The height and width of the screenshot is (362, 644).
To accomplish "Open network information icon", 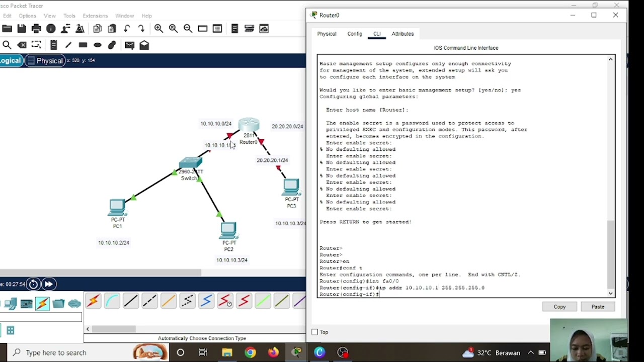I will pyautogui.click(x=51, y=29).
